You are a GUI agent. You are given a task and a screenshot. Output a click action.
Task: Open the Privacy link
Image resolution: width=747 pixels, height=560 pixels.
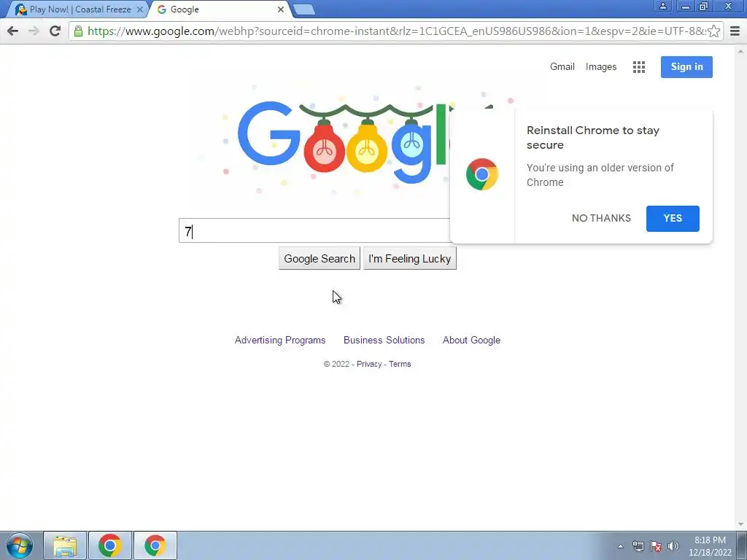369,364
